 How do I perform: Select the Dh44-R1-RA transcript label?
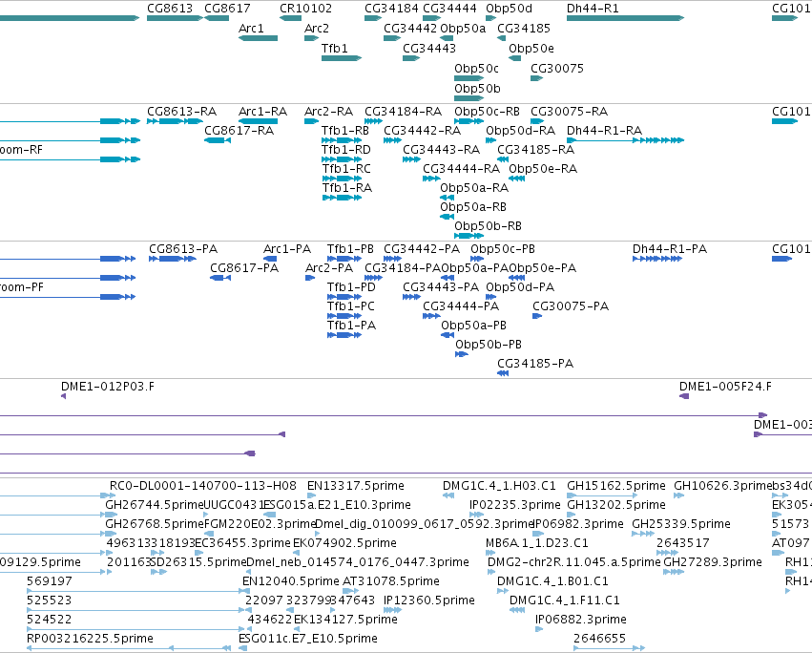604,131
